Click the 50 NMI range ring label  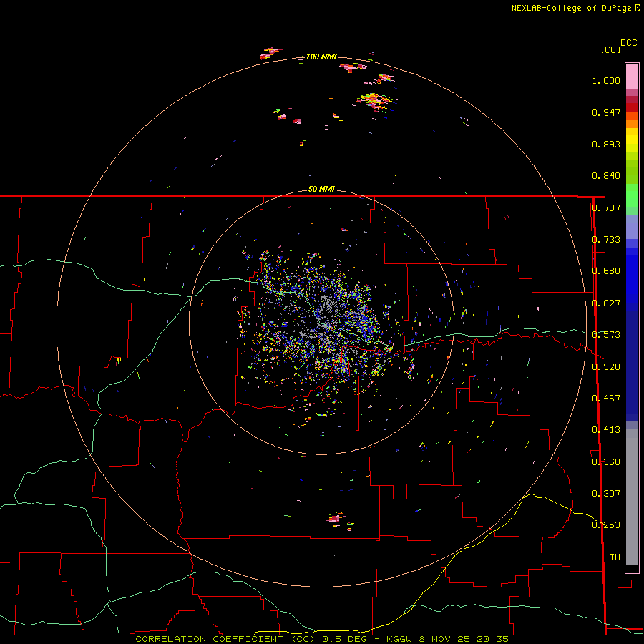(x=321, y=189)
